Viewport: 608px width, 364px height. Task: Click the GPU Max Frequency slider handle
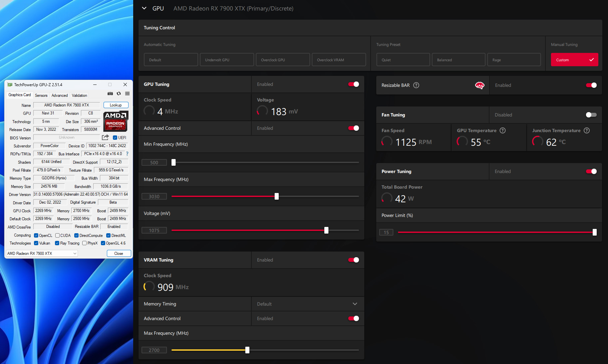277,196
